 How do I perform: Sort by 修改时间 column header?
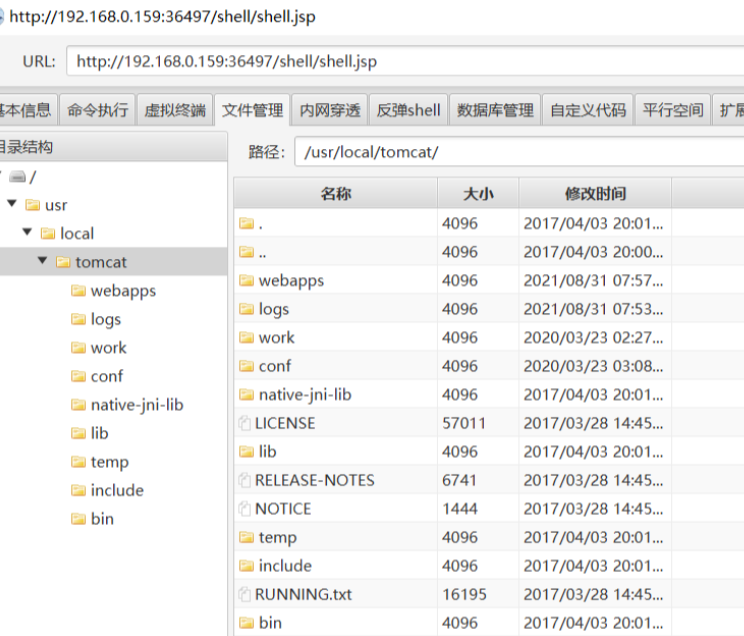point(595,194)
